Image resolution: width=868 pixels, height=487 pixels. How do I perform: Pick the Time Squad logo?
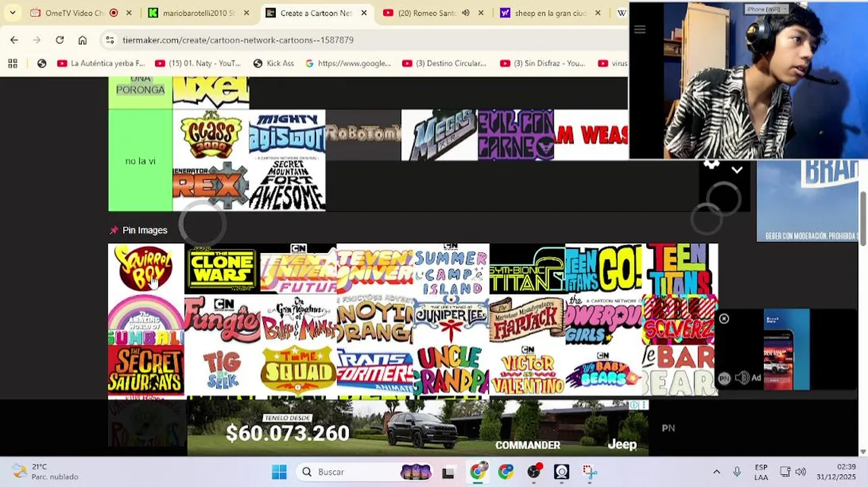pos(298,370)
